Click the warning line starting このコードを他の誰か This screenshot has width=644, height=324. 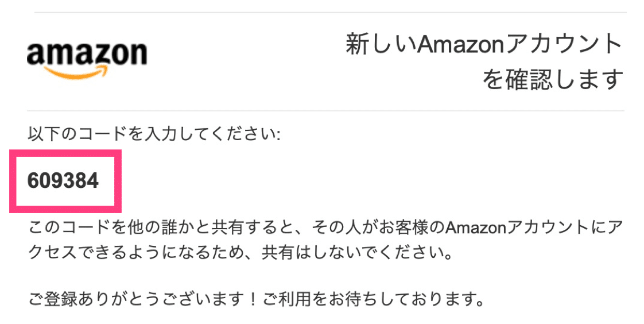[x=325, y=227]
